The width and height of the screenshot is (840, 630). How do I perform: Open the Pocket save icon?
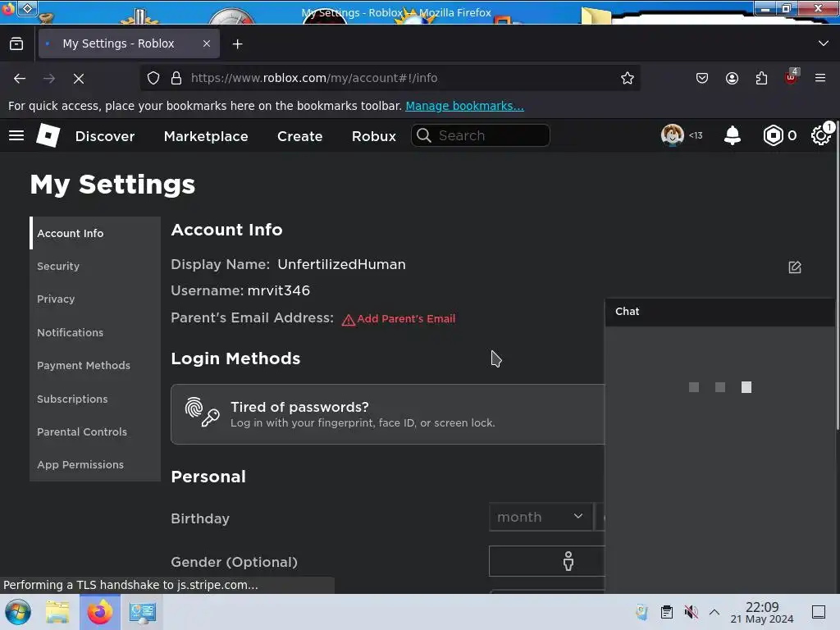click(x=702, y=78)
